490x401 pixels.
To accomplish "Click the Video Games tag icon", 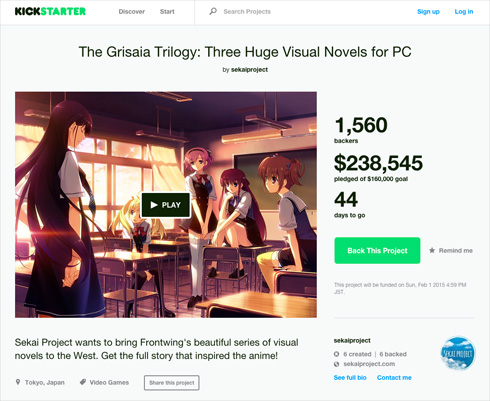I will 83,382.
